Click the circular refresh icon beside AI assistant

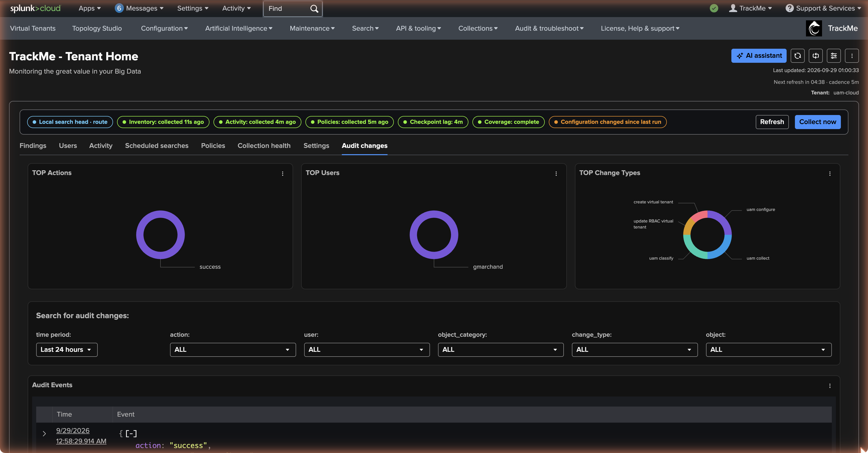[x=797, y=56]
